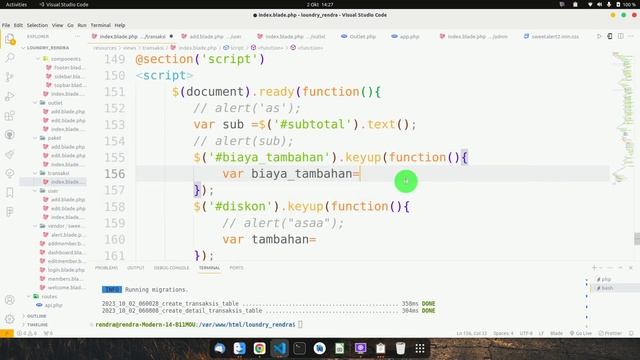The height and width of the screenshot is (360, 640).
Task: Click the editor vertical scrollbar thumb
Action: 637,239
